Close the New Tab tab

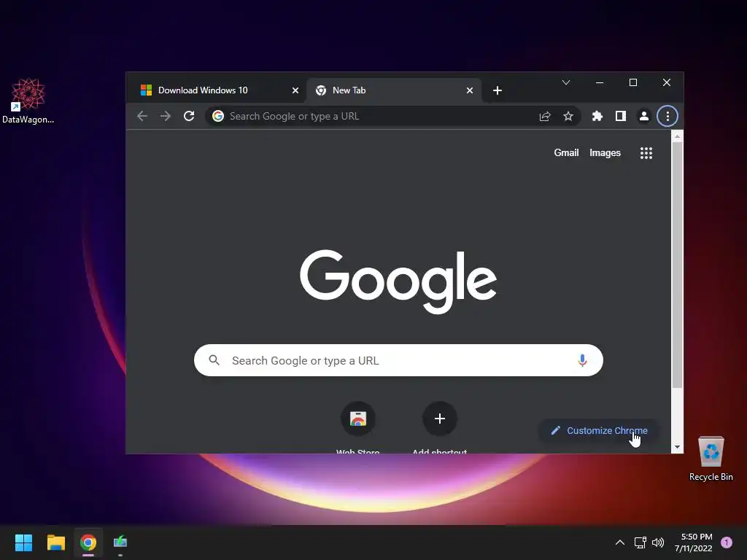pyautogui.click(x=470, y=90)
